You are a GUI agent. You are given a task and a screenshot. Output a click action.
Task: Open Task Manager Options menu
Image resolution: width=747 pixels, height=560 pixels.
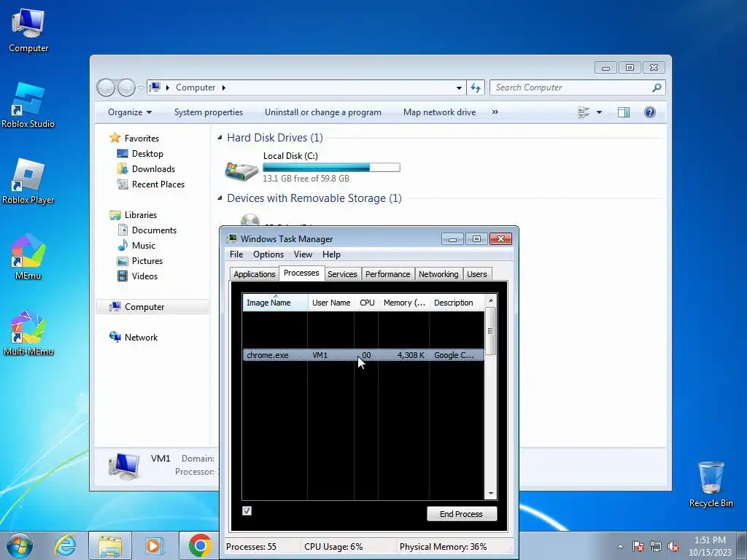coord(268,254)
